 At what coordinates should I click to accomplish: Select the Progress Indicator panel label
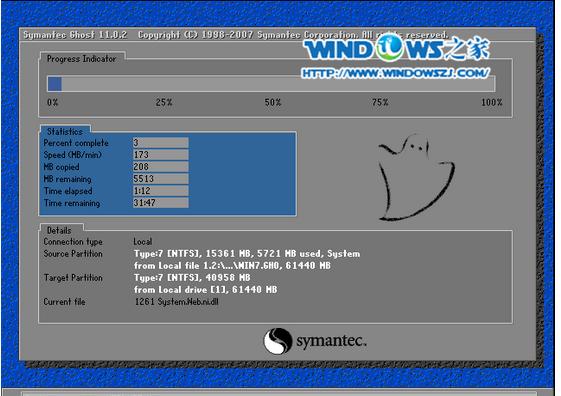(82, 59)
